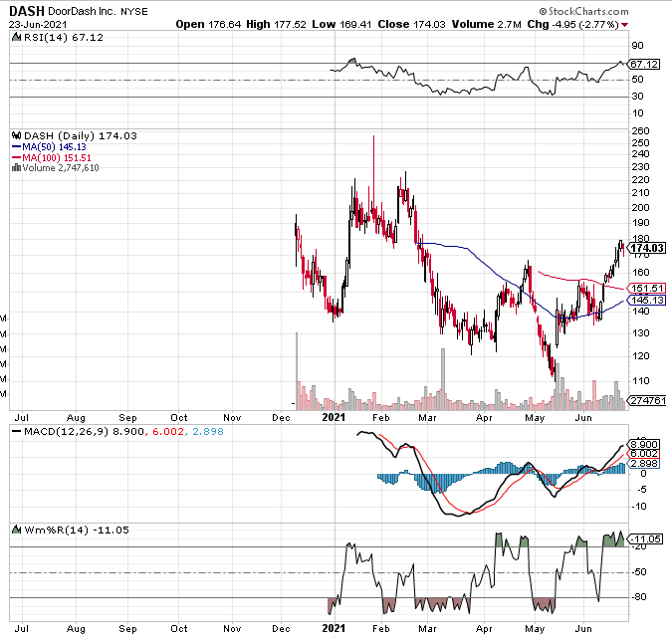Screen dimensions: 672x641
Task: Click the Volume 2.7M header value
Action: pyautogui.click(x=487, y=25)
